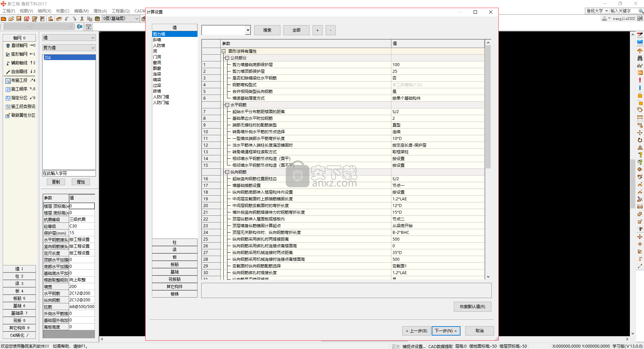644x349 pixels.
Task: Select 暗梁 in the wall type list
Action: 157,80
